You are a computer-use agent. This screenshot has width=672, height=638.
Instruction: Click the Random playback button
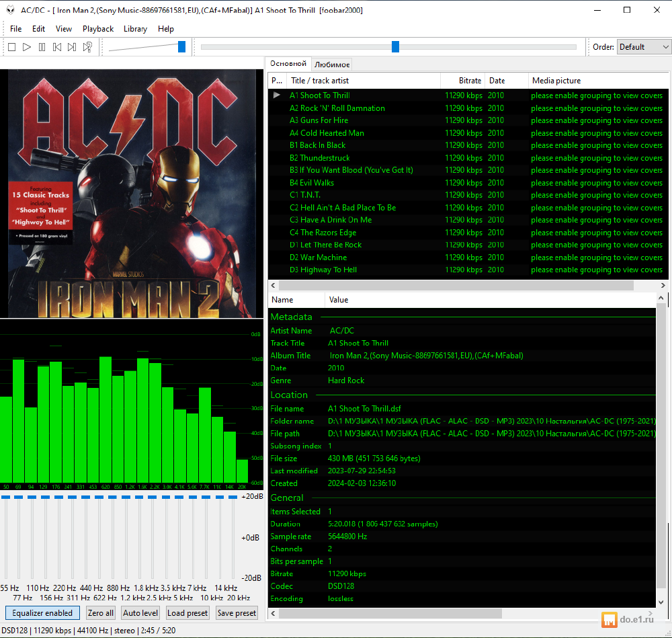pyautogui.click(x=87, y=47)
